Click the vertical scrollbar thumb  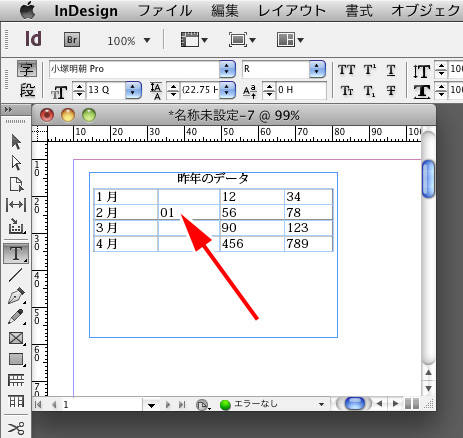coord(428,179)
